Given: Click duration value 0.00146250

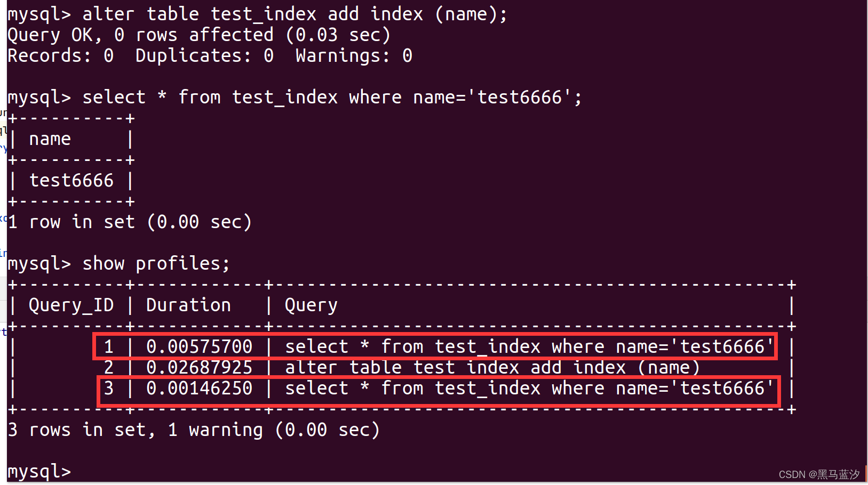Looking at the screenshot, I should [x=199, y=388].
